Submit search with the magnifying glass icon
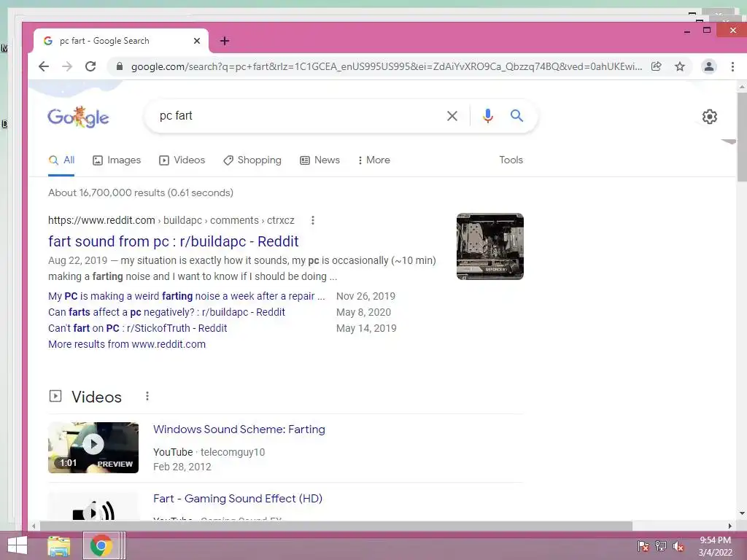Viewport: 747px width, 560px height. [x=516, y=116]
